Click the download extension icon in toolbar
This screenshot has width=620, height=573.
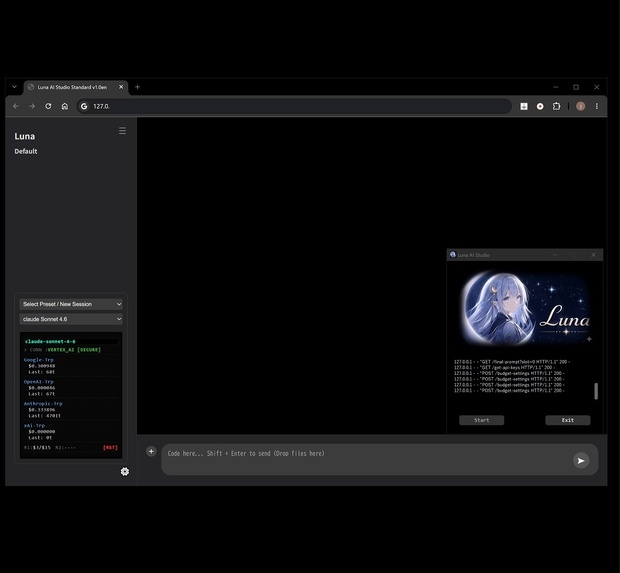click(x=524, y=106)
